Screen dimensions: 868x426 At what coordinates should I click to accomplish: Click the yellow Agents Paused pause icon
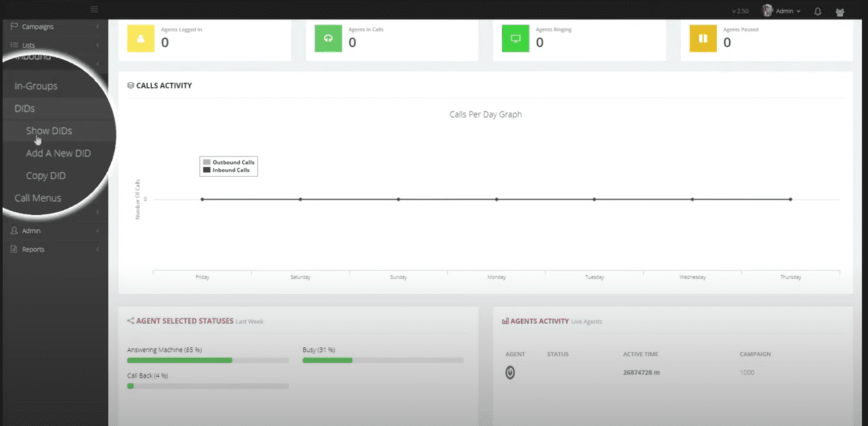[703, 38]
